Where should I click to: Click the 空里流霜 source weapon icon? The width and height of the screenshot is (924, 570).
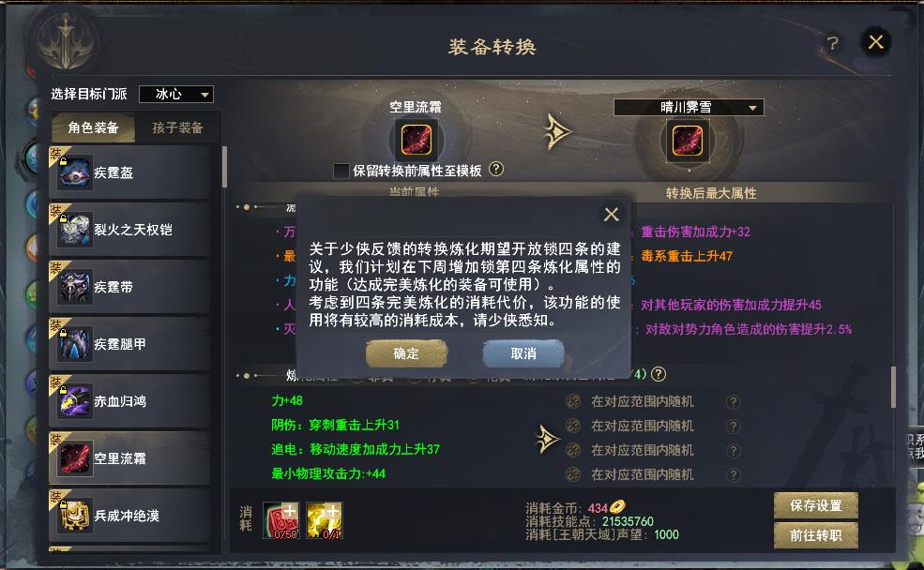(x=417, y=140)
